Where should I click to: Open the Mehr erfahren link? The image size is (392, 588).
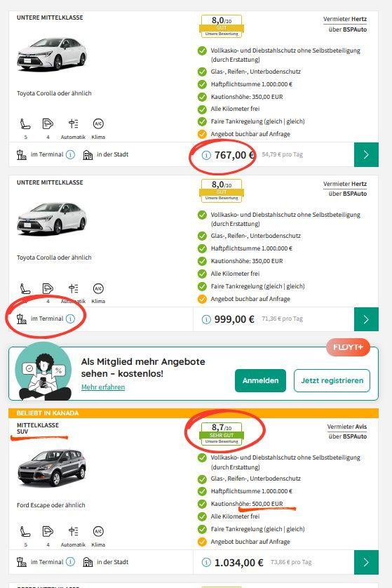tap(103, 387)
